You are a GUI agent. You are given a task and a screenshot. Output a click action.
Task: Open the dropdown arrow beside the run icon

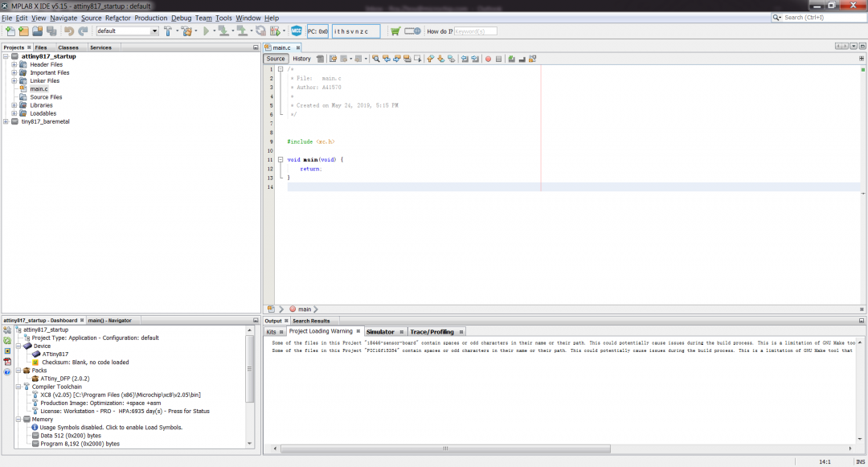pyautogui.click(x=215, y=31)
